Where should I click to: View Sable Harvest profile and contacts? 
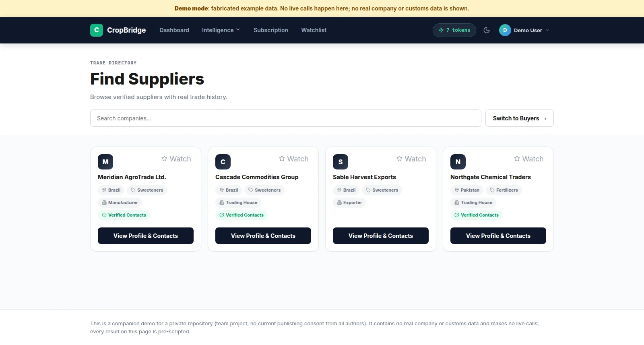tap(381, 236)
